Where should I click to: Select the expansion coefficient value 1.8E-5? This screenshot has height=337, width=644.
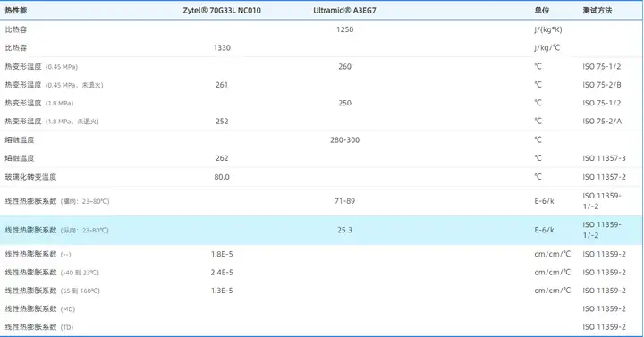(222, 254)
